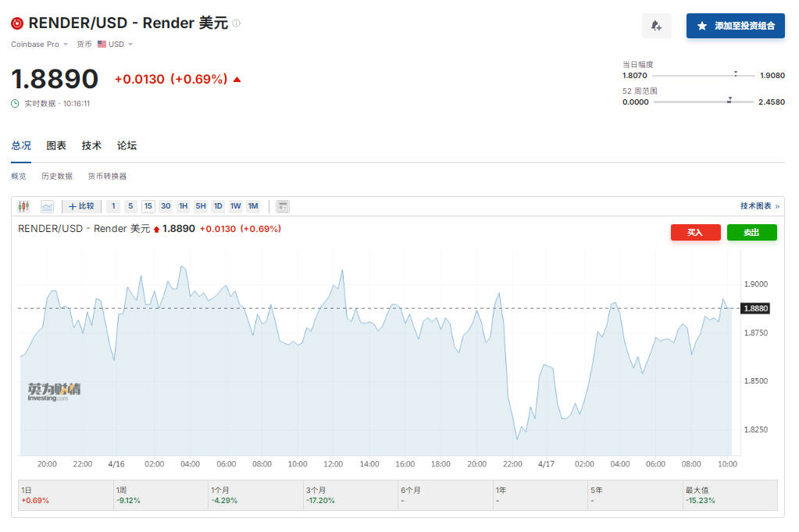Image resolution: width=799 pixels, height=532 pixels.
Task: Set chart interval to 15 minutes
Action: coord(148,206)
